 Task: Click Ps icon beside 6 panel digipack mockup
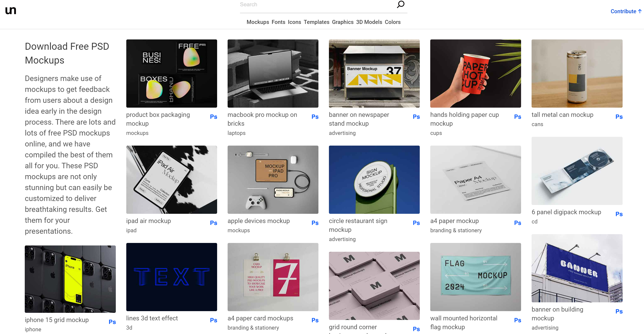coord(619,214)
